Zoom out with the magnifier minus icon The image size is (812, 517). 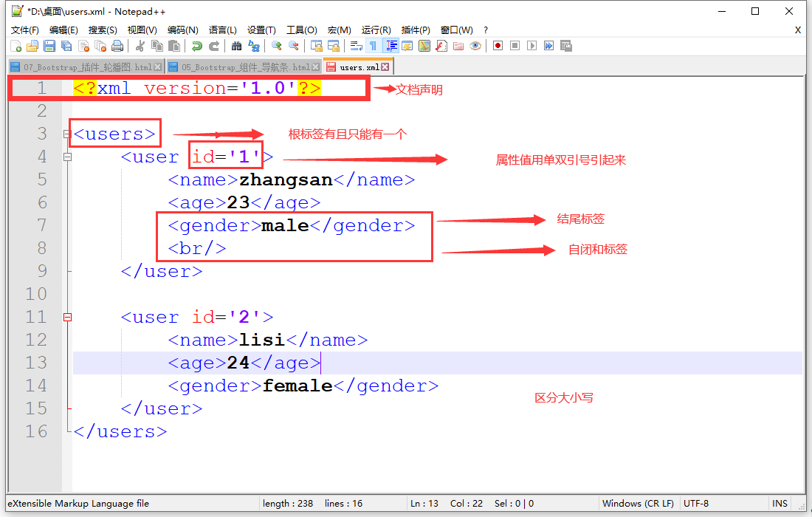tap(293, 46)
